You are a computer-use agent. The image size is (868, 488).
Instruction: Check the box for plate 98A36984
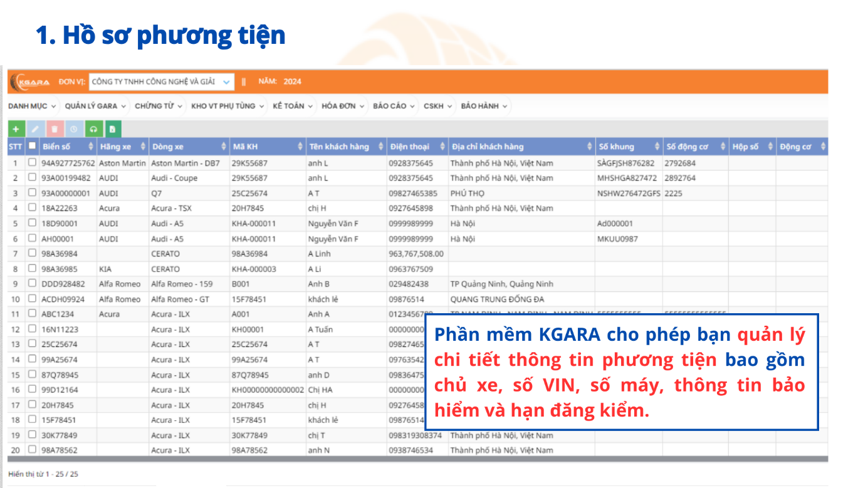pyautogui.click(x=32, y=254)
